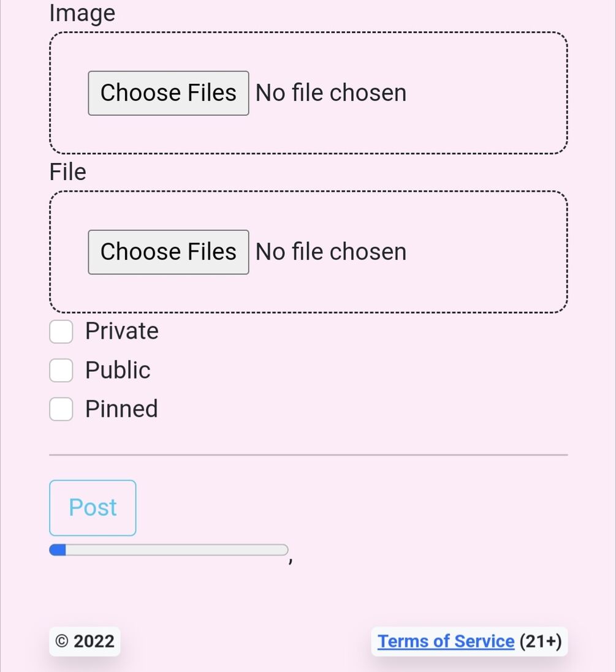Click the Pinned label text
The height and width of the screenshot is (672, 616).
point(121,409)
